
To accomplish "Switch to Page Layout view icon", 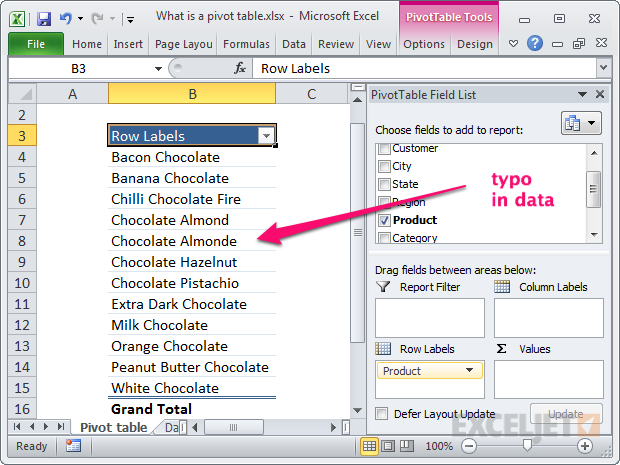I will pyautogui.click(x=388, y=446).
